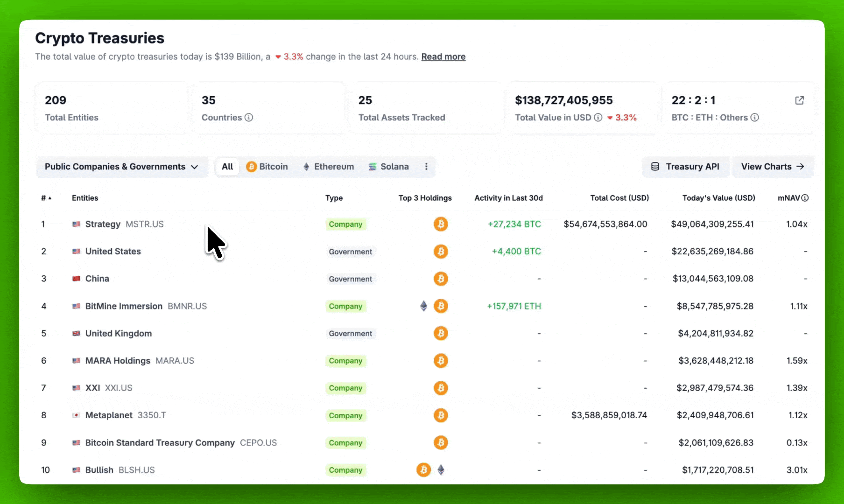Open the Bitcoin Standard Treasury Company entity name
Screen dimensions: 844x504
coord(160,442)
